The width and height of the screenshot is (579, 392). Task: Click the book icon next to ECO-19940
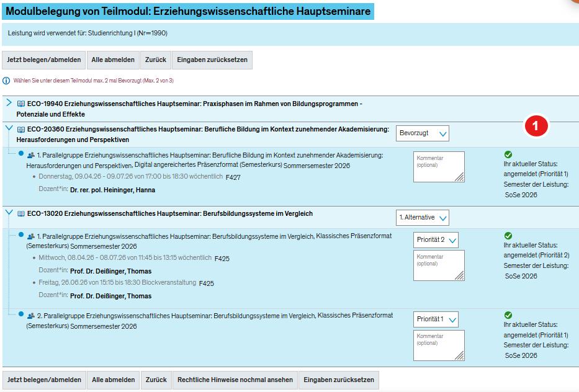pos(21,104)
